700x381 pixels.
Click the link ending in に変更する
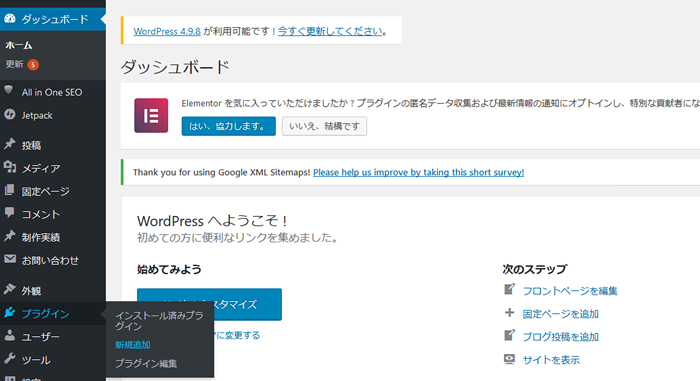point(237,335)
